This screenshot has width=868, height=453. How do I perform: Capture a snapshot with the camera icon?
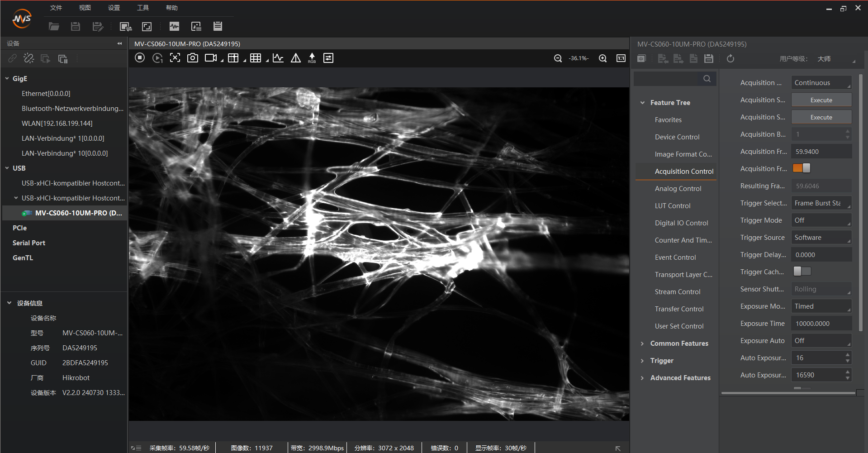(193, 58)
